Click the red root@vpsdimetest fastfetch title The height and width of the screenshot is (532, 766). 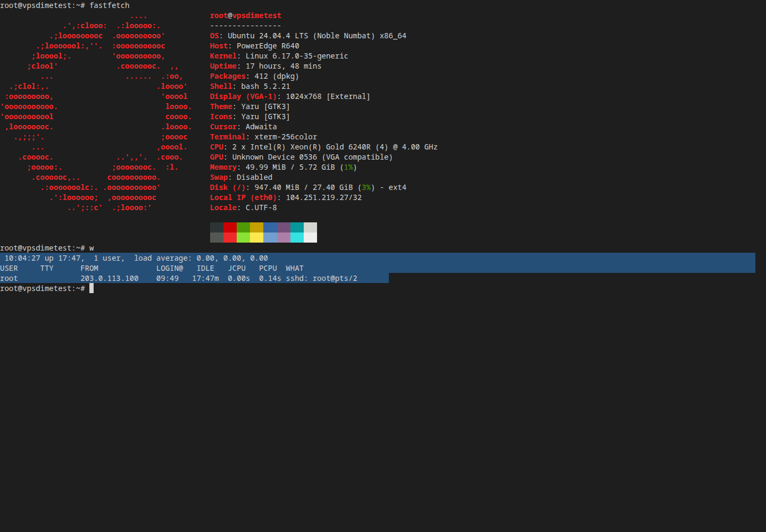coord(246,15)
